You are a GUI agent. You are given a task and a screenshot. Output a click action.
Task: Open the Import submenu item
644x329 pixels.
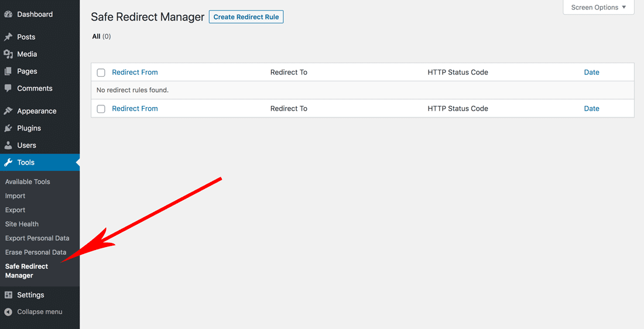coord(15,196)
